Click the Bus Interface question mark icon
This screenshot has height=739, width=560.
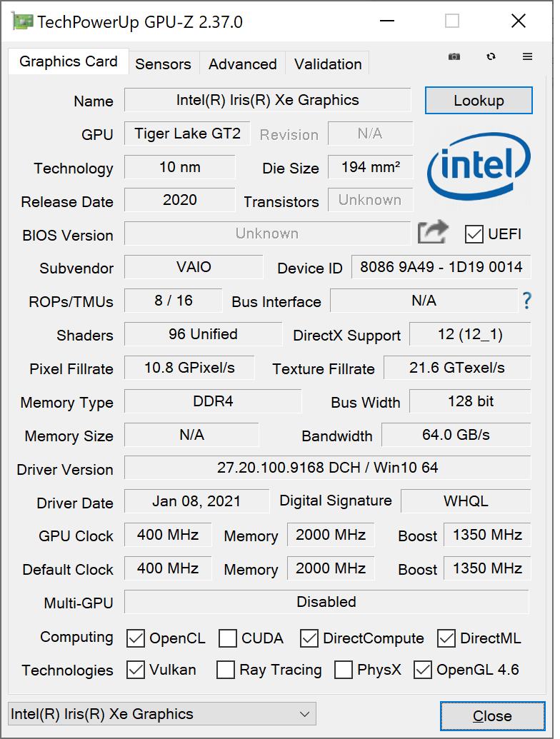tap(526, 301)
